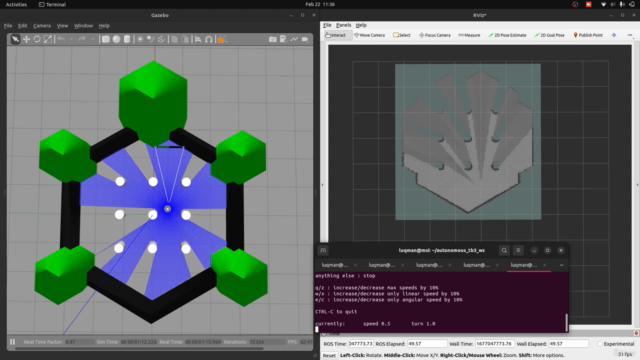The height and width of the screenshot is (360, 640).
Task: Enable the Experimental checkbox in RViz
Action: point(600,344)
